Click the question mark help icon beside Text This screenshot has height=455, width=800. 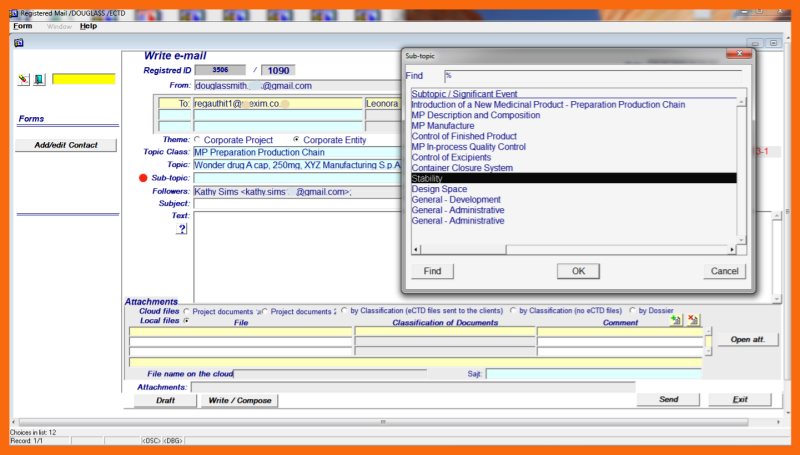pyautogui.click(x=182, y=229)
